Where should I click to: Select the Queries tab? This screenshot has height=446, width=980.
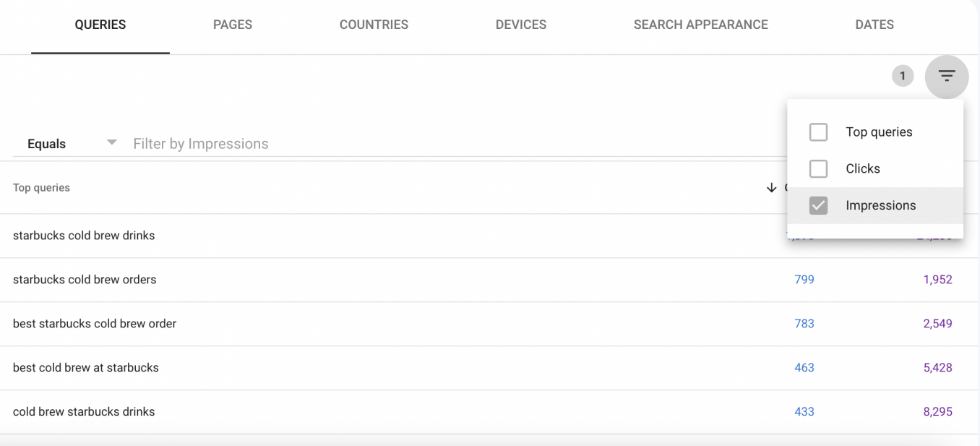[x=100, y=25]
